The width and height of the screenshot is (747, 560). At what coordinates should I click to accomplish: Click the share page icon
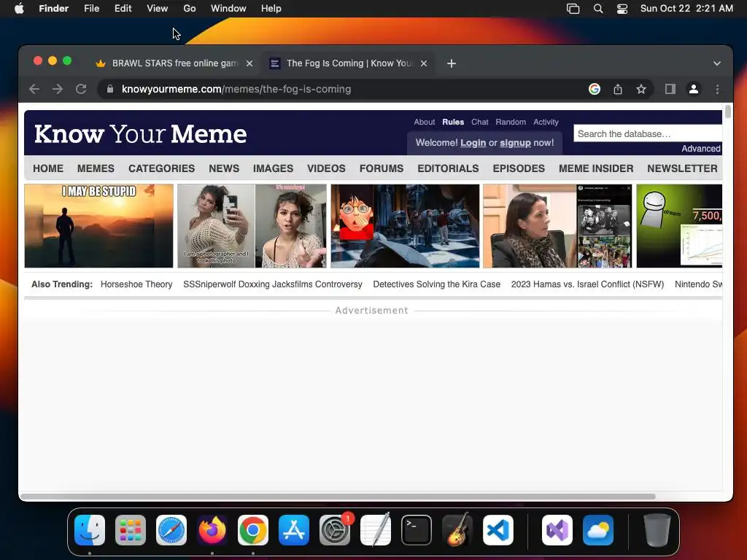618,89
